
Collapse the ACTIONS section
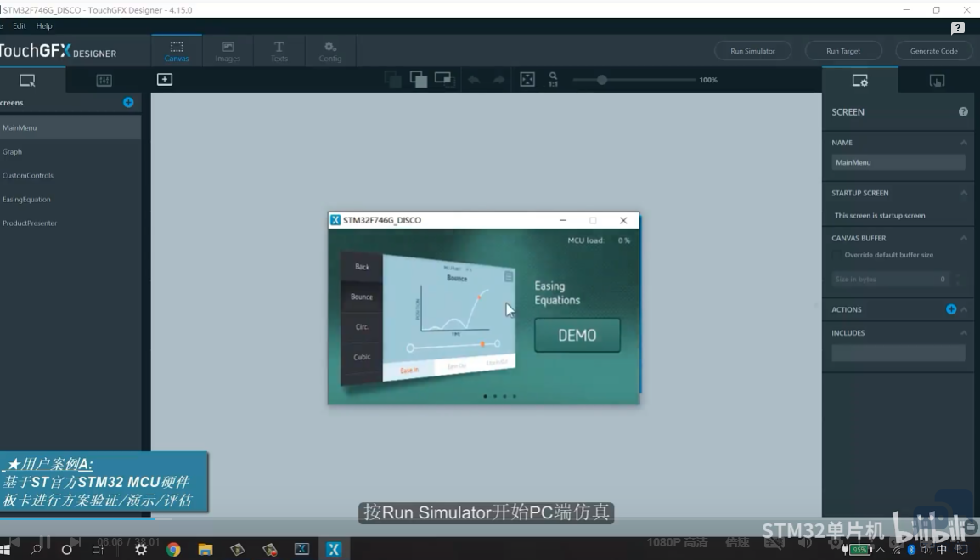[x=965, y=309]
